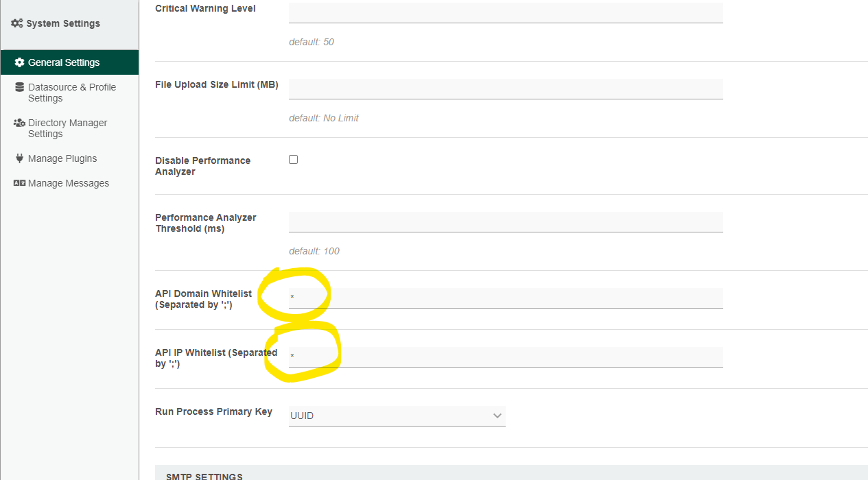The height and width of the screenshot is (480, 868).
Task: Select Manage Plugins in sidebar
Action: click(62, 158)
